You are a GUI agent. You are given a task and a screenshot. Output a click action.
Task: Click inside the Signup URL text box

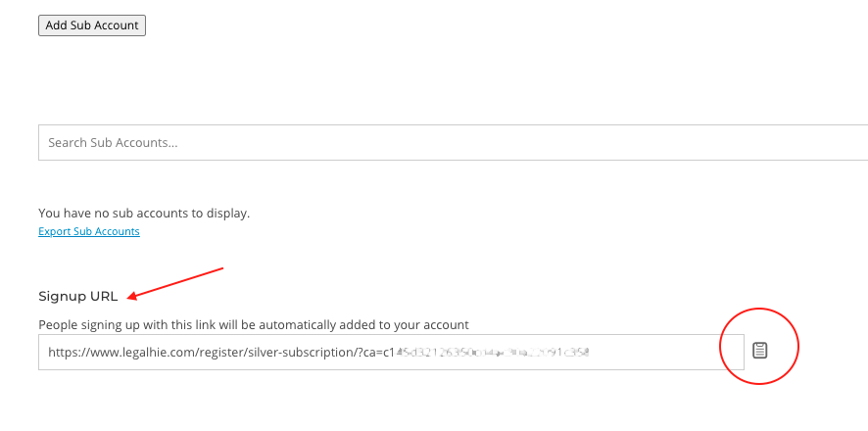391,352
